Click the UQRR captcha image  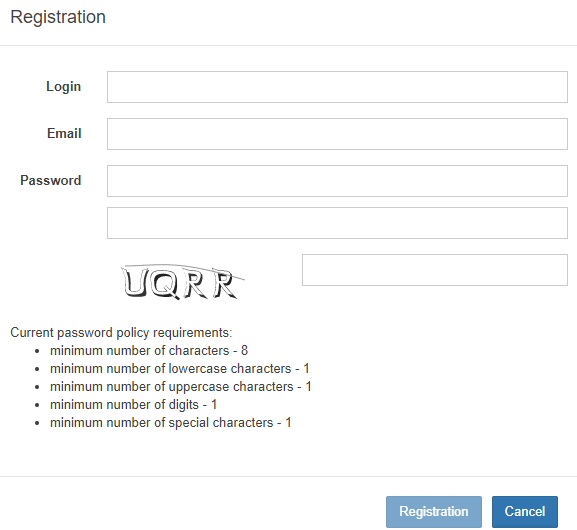point(183,282)
